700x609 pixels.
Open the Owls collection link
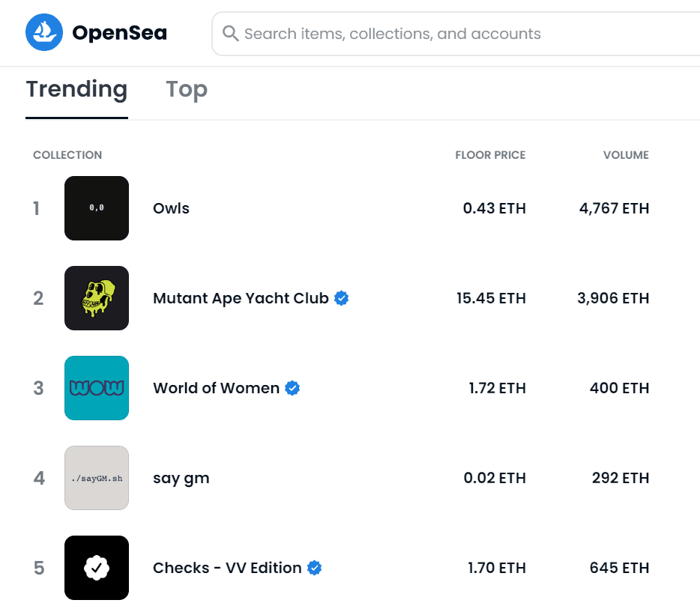(x=171, y=208)
